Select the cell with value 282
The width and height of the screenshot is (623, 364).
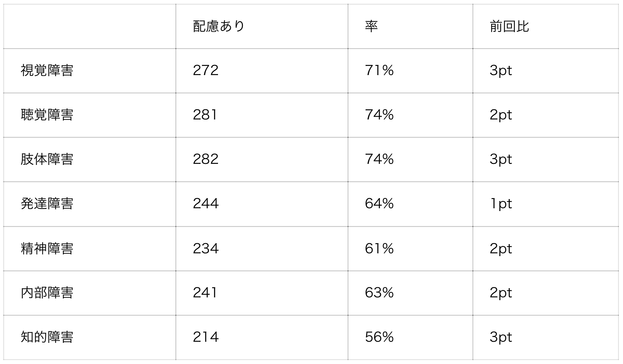pyautogui.click(x=262, y=159)
